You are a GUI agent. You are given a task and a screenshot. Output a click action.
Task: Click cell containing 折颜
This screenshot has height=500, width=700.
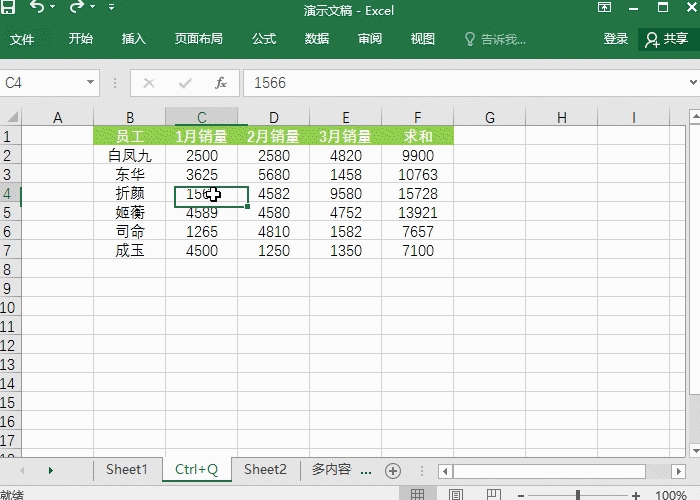tap(129, 193)
